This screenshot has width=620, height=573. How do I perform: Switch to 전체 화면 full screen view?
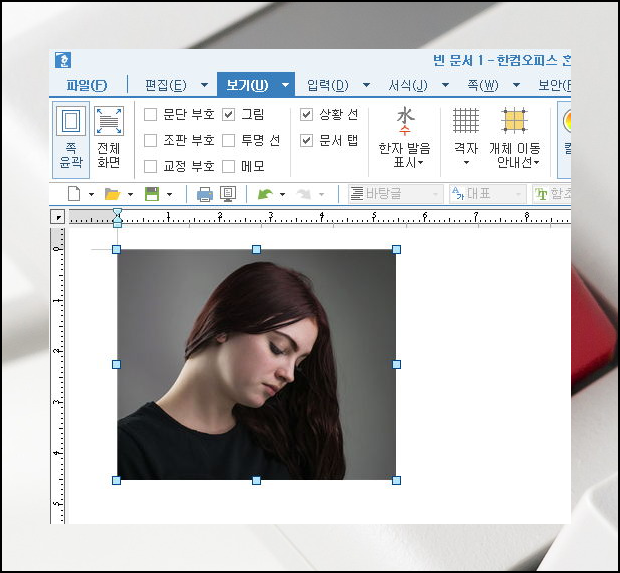click(109, 138)
